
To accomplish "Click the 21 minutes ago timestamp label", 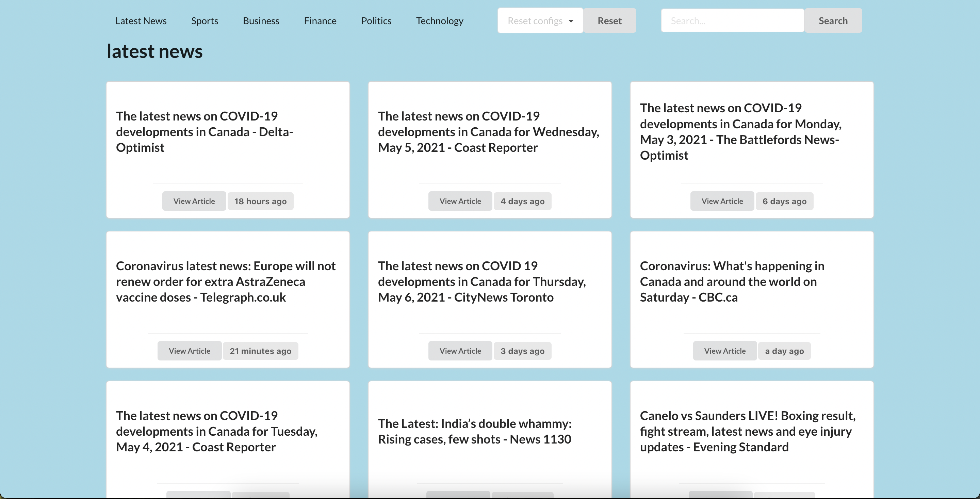I will [260, 351].
